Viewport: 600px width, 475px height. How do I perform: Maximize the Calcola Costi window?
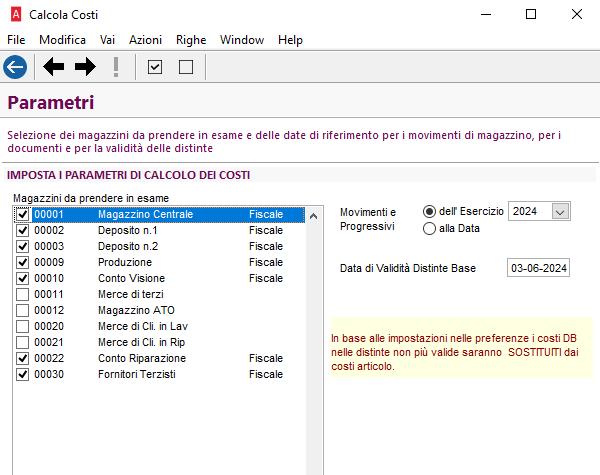pyautogui.click(x=531, y=15)
